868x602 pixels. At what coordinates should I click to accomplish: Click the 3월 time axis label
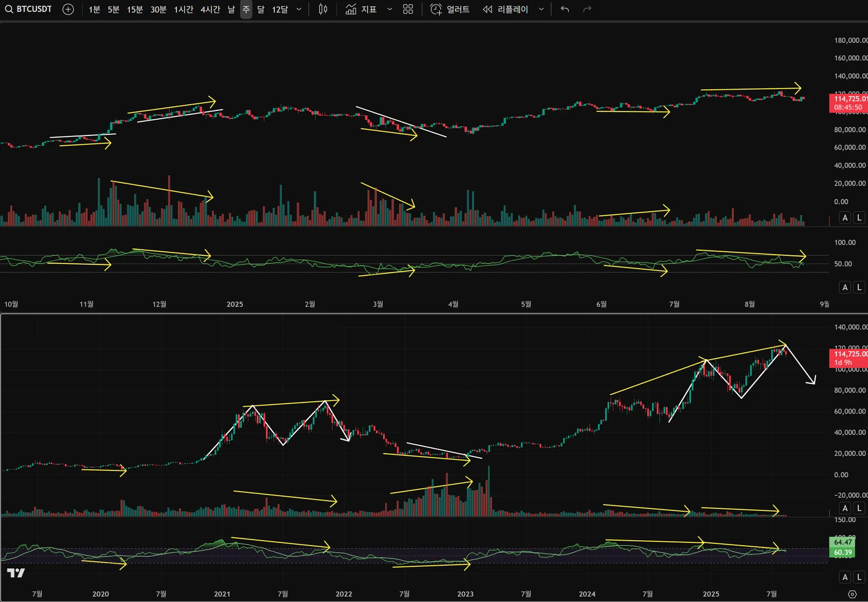pyautogui.click(x=378, y=304)
